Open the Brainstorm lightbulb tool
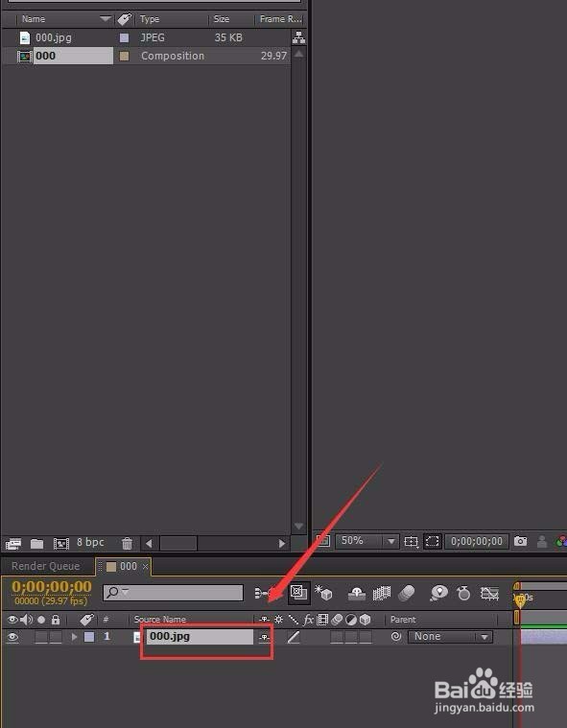Screen dimensions: 567x728 tap(438, 593)
